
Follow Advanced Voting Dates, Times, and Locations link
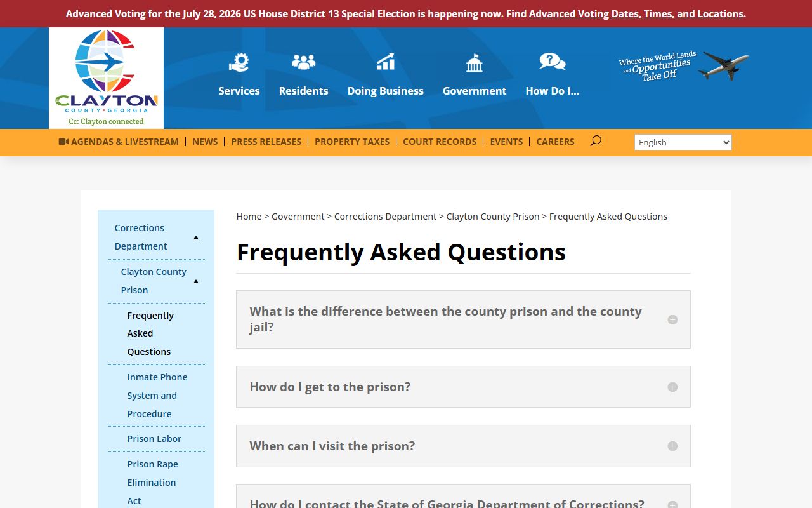point(636,13)
